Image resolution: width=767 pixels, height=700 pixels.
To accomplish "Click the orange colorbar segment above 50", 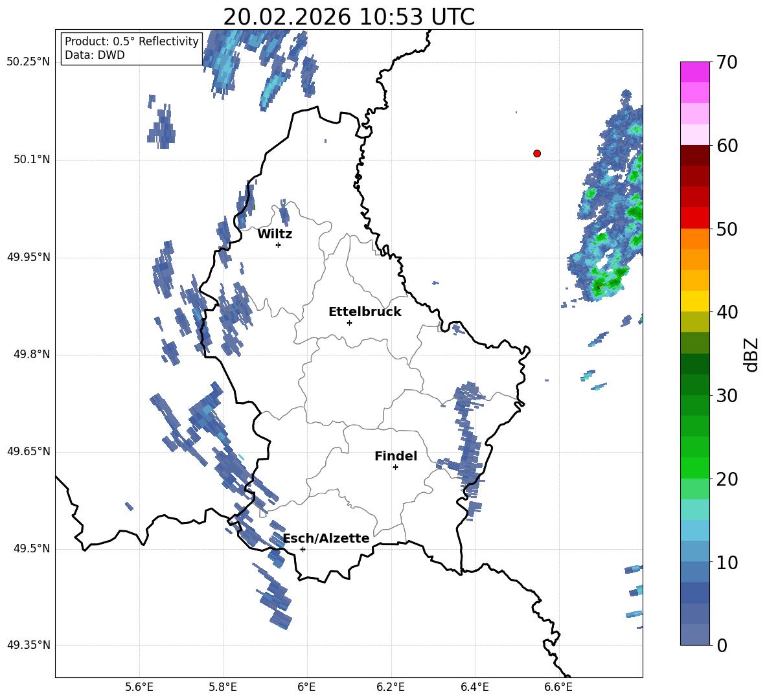I will pyautogui.click(x=694, y=238).
